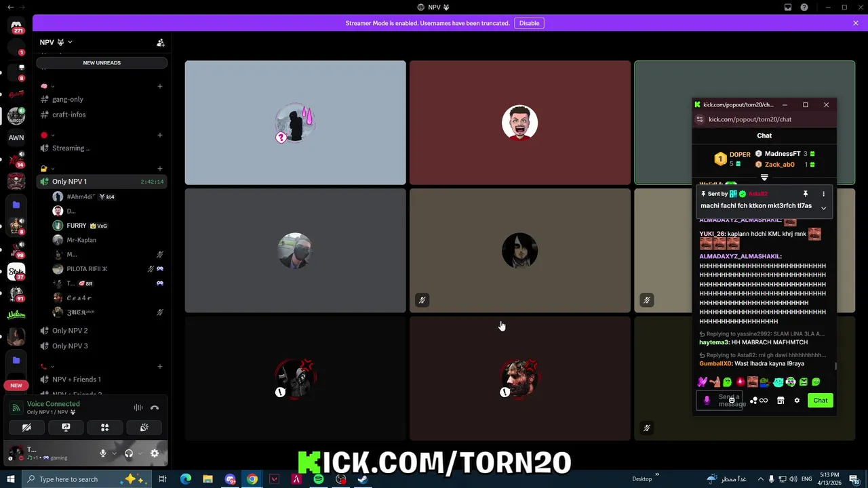The image size is (868, 488).
Task: Open the Activities launcher
Action: [105, 428]
